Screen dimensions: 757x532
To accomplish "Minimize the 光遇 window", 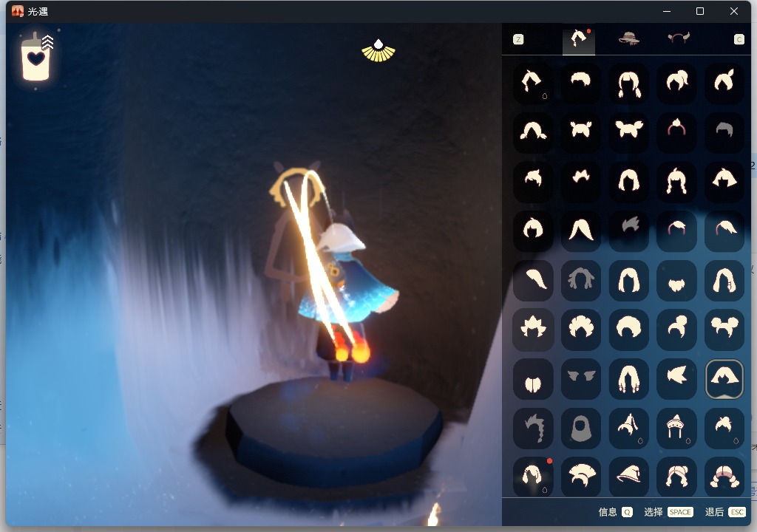I will point(667,11).
